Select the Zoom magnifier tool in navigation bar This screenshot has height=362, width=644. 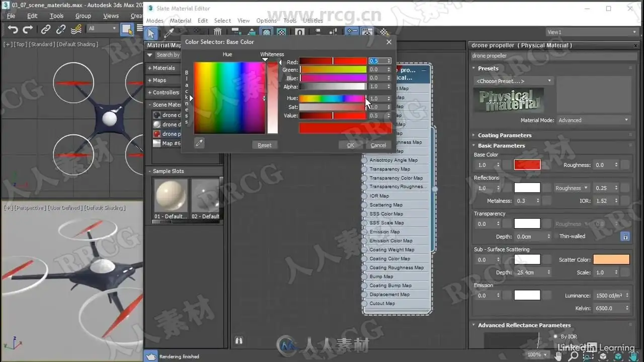pyautogui.click(x=574, y=356)
